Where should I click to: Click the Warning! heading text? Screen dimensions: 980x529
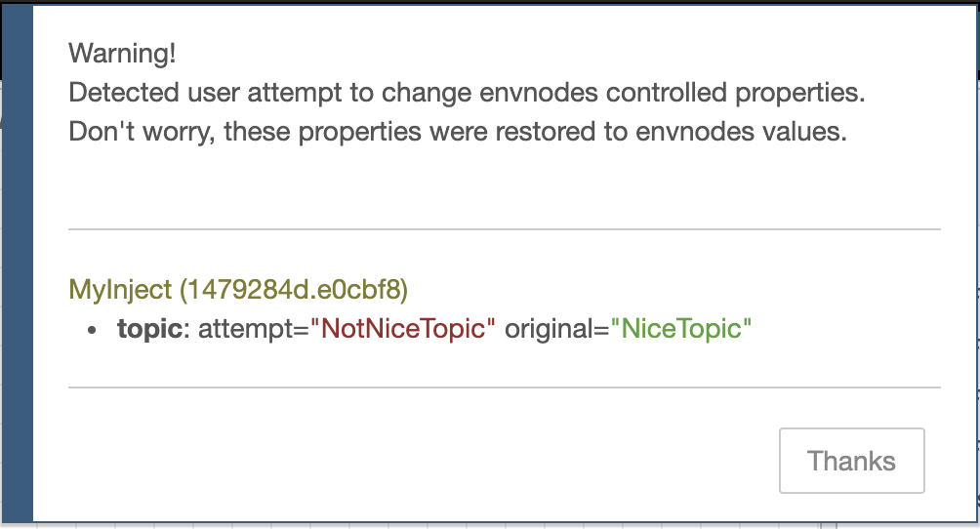tap(123, 53)
